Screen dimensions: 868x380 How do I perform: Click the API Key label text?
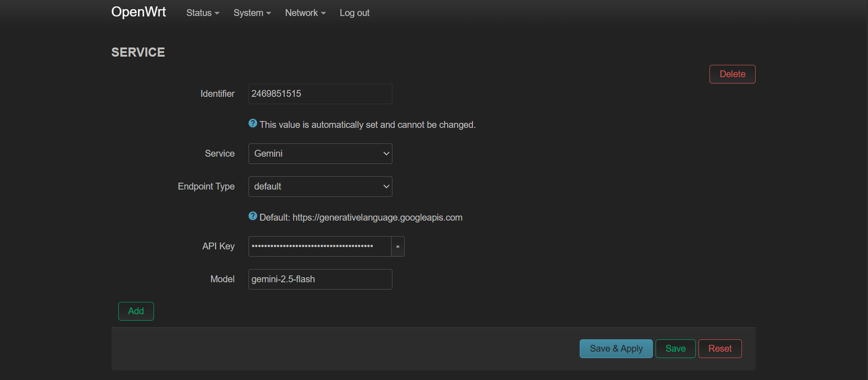click(x=218, y=247)
